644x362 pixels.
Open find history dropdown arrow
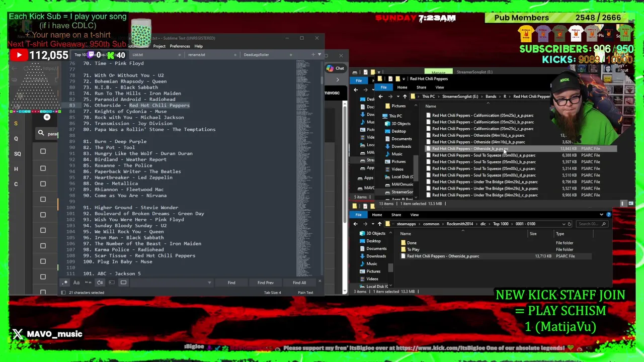(209, 283)
